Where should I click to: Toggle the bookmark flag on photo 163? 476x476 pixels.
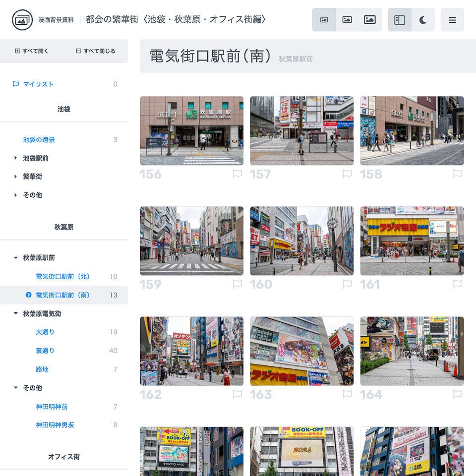pos(348,394)
